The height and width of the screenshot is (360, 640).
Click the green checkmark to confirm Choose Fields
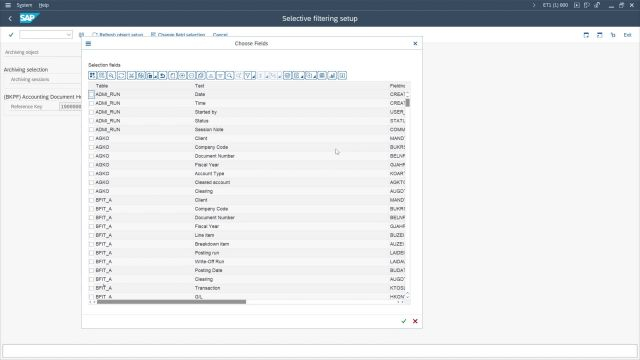coord(404,321)
